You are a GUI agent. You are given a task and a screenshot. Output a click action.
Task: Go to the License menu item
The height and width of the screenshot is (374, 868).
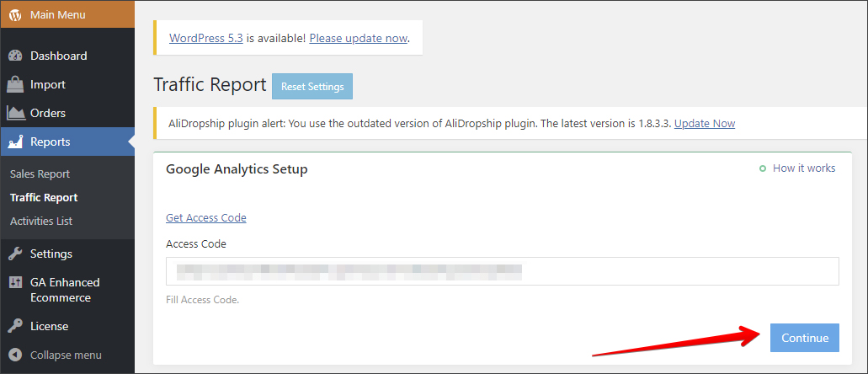click(67, 326)
